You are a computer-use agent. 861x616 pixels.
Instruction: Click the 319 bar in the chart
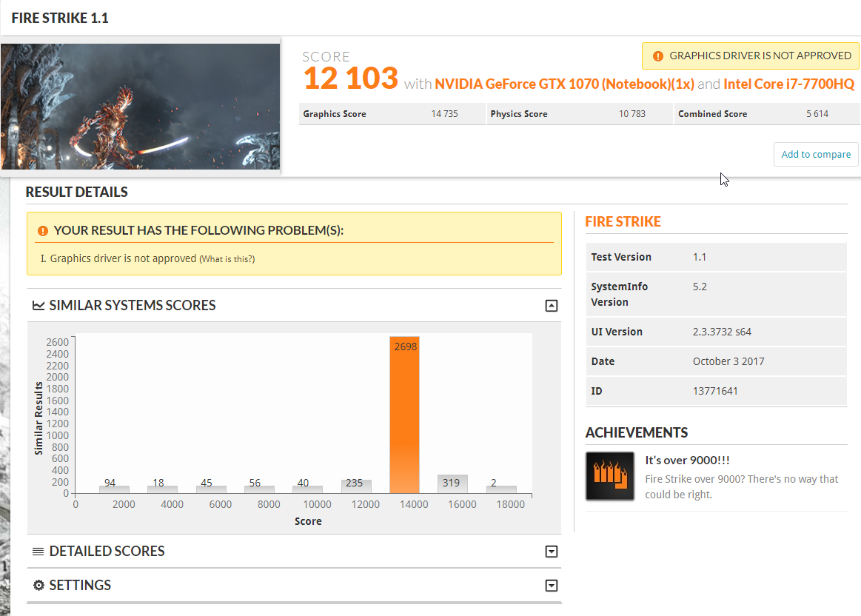pos(452,483)
